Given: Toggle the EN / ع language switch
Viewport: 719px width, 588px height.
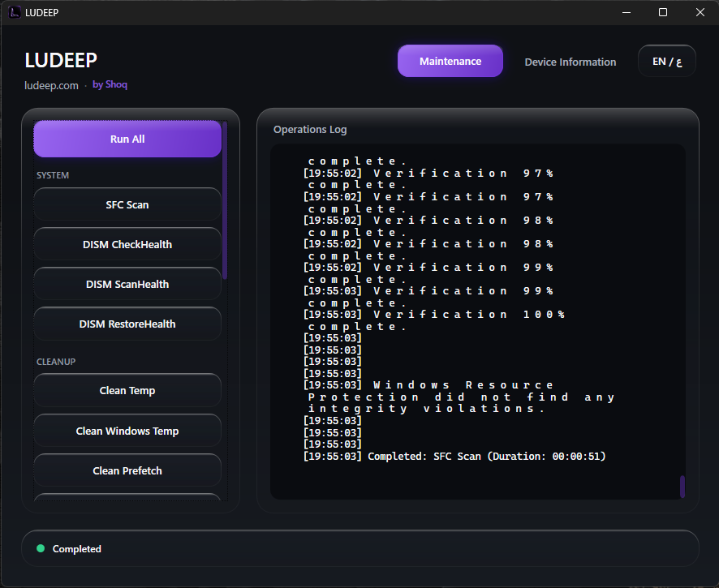Looking at the screenshot, I should pyautogui.click(x=667, y=61).
